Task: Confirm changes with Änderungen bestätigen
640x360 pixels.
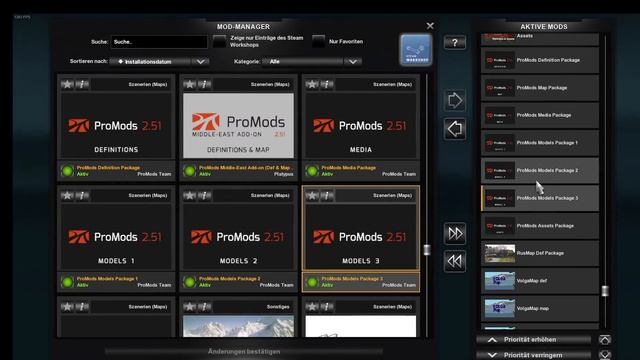Action: pyautogui.click(x=244, y=351)
